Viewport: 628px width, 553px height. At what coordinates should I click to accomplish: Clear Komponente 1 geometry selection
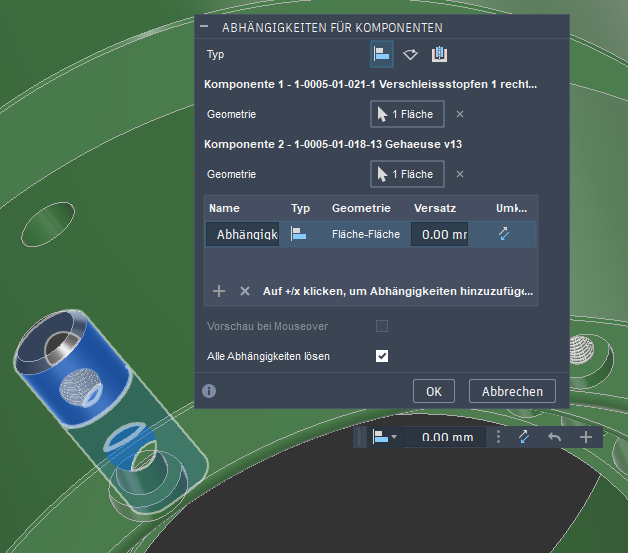pos(460,114)
